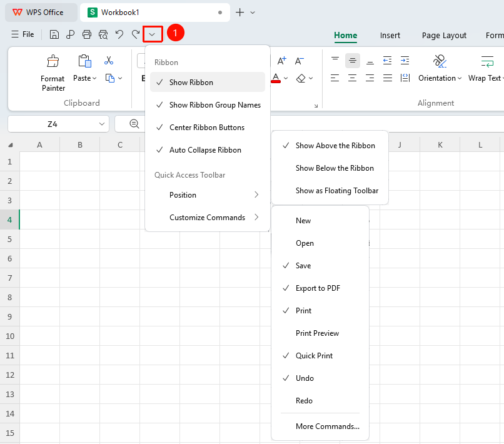Switch to the WPS Office home tab
Viewport: 504px width, 444px height.
click(x=41, y=13)
